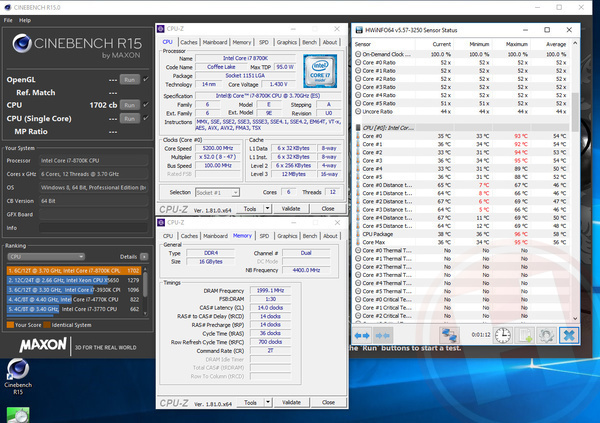Click the Run button for CPU test
This screenshot has width=600, height=423.
[x=129, y=105]
